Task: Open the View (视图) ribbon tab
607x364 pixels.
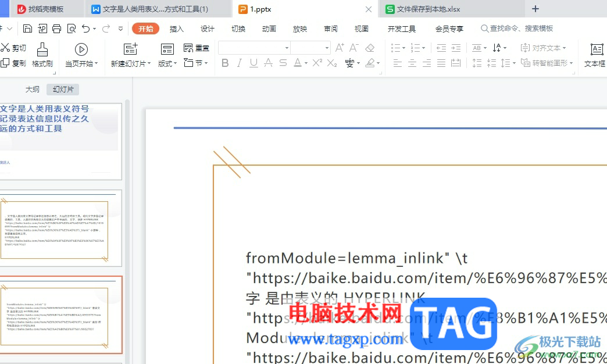Action: (x=361, y=28)
